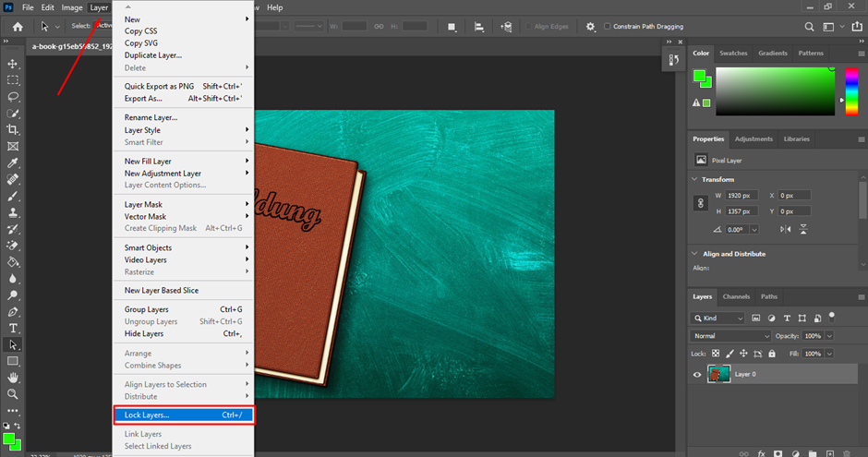Select the Path Selection tool
The width and height of the screenshot is (868, 457).
tap(13, 344)
